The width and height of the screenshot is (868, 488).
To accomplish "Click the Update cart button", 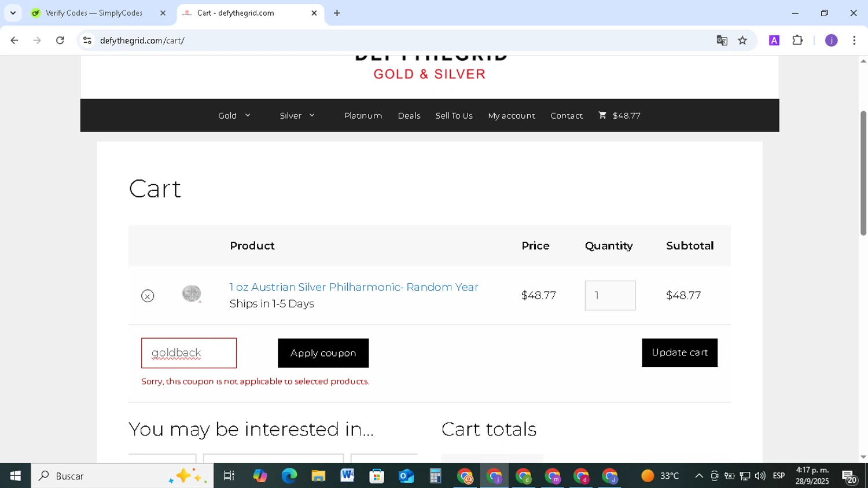I will [679, 353].
